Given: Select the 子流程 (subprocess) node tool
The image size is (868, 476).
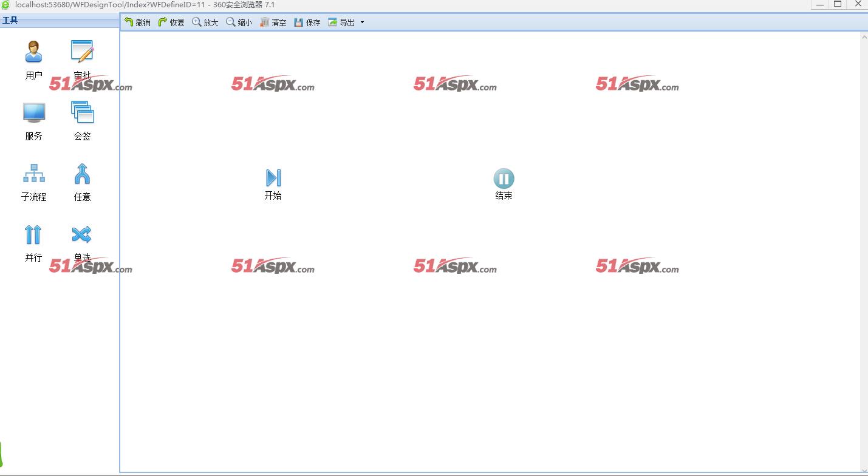Looking at the screenshot, I should point(34,182).
